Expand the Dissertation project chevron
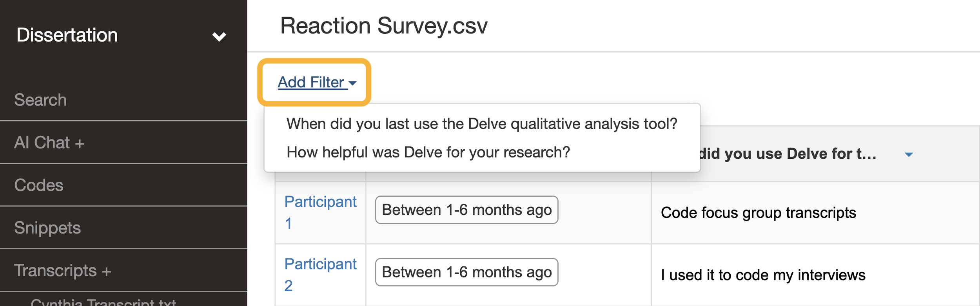 tap(219, 36)
